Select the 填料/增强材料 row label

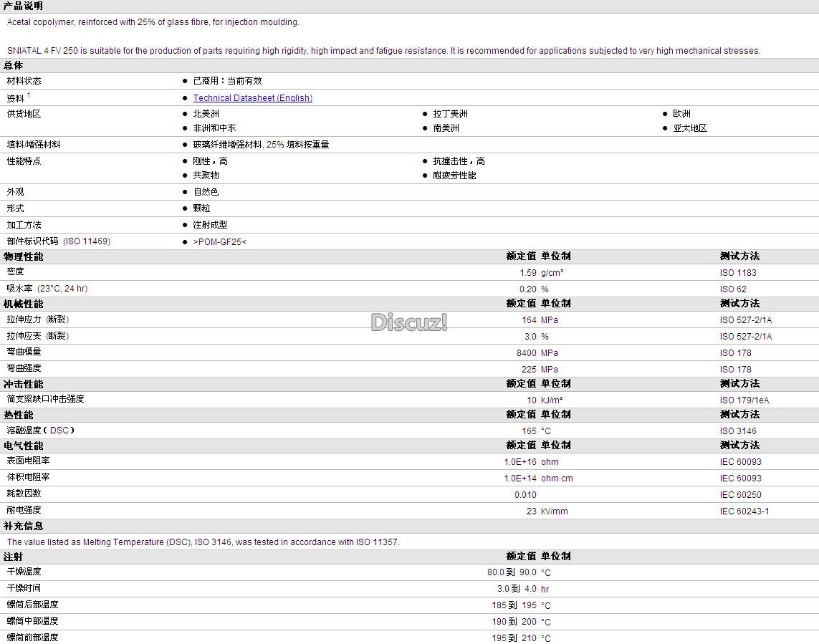[x=34, y=145]
